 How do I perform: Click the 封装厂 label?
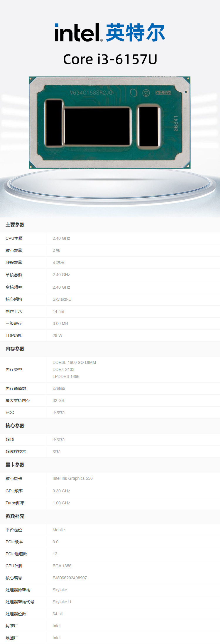12,626
